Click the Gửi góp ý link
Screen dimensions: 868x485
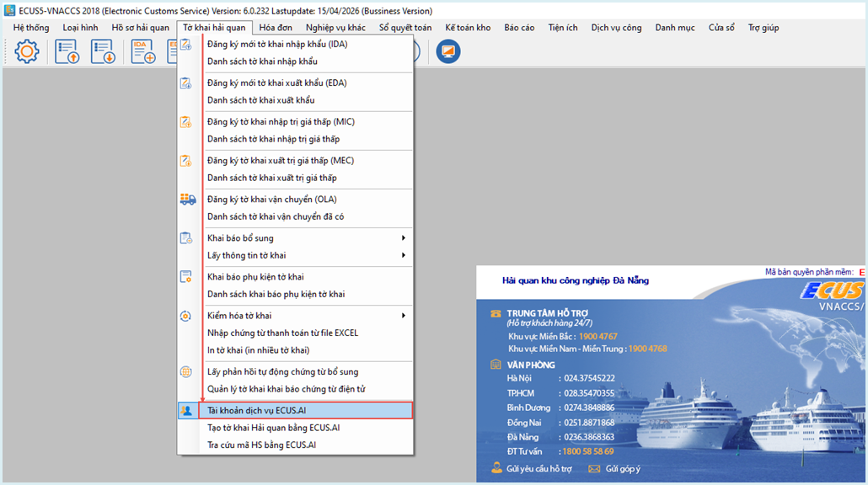[x=623, y=468]
